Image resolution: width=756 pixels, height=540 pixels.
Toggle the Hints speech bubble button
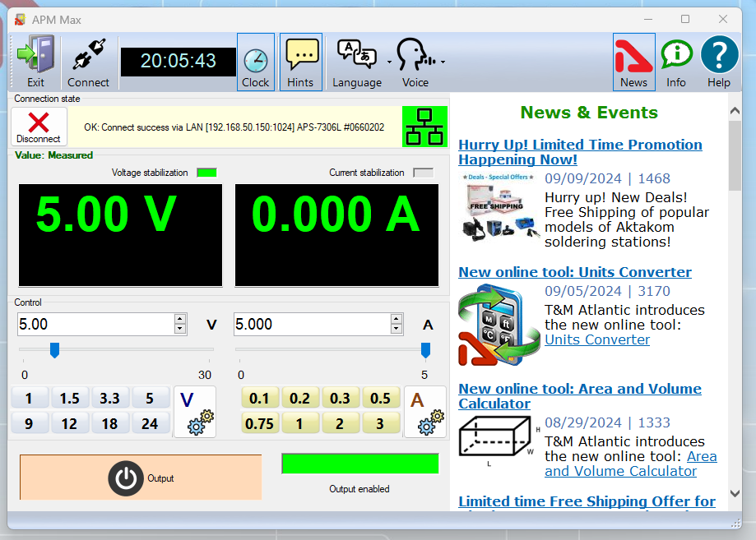(300, 62)
